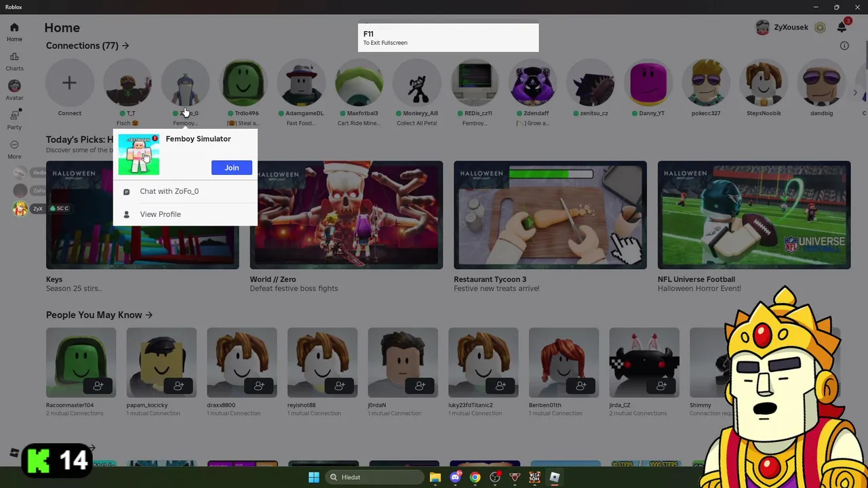868x488 pixels.
Task: Open Monkeyy_Alii's connection avatar
Action: [x=417, y=83]
